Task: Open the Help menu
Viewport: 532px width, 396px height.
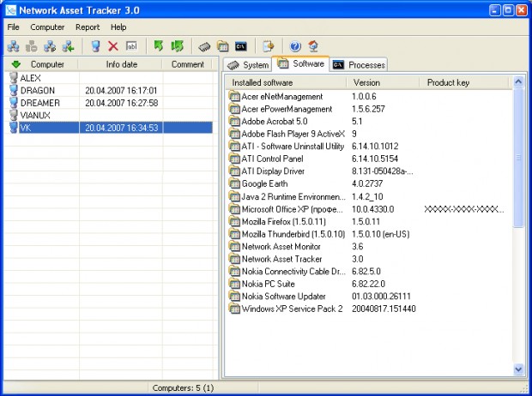Action: point(118,27)
